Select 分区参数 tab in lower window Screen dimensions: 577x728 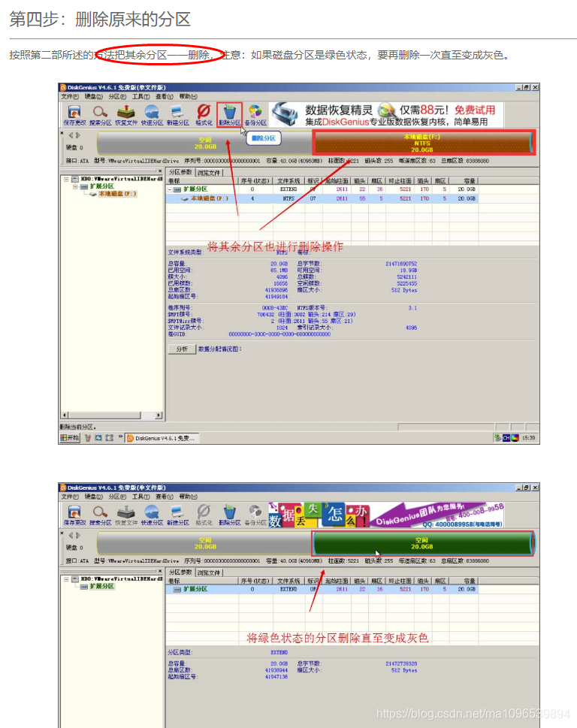coord(180,572)
